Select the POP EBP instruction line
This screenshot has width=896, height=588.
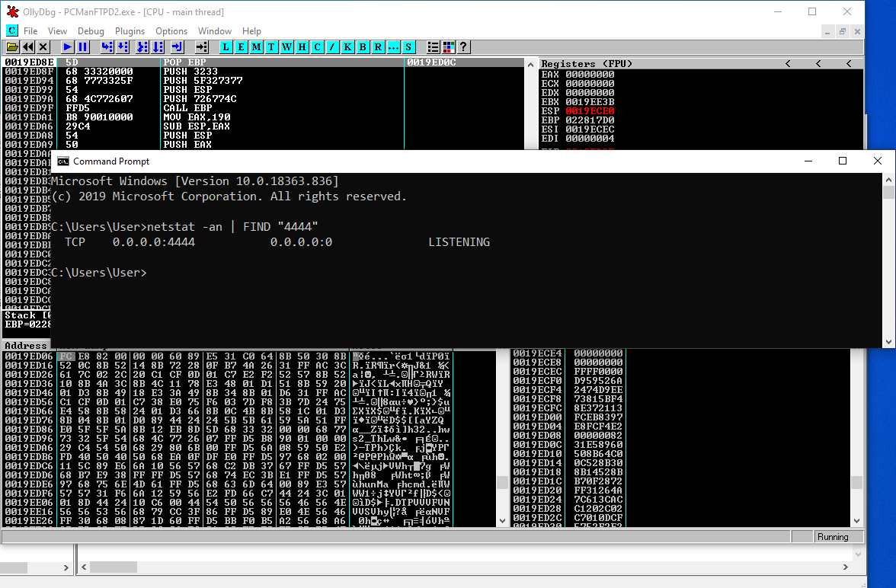tap(263, 62)
